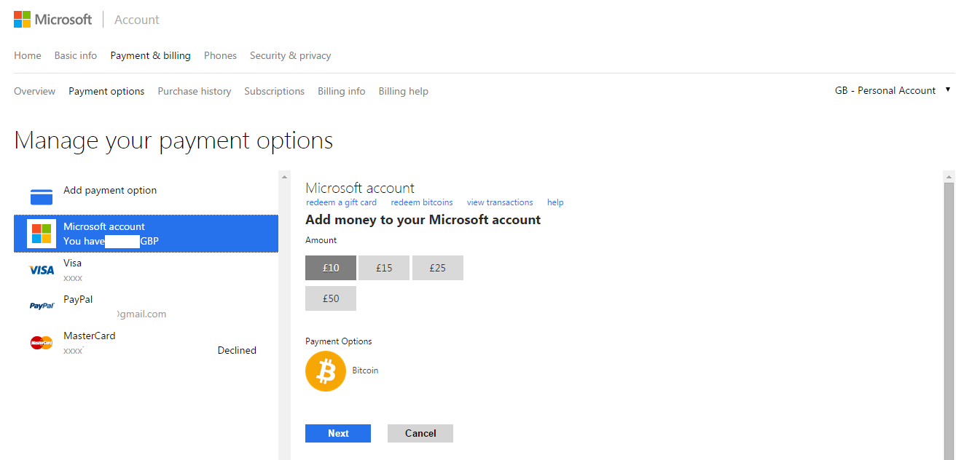980x460 pixels.
Task: Open the Security & privacy tab
Action: pyautogui.click(x=290, y=55)
